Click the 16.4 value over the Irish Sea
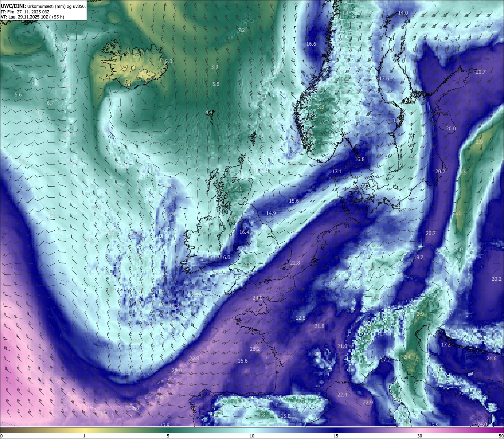 tap(244, 232)
